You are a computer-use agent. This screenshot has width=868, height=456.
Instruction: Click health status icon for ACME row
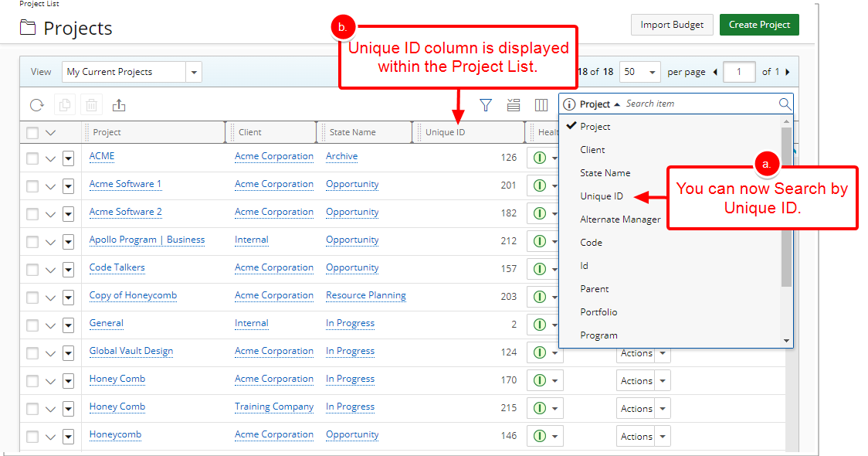click(540, 158)
